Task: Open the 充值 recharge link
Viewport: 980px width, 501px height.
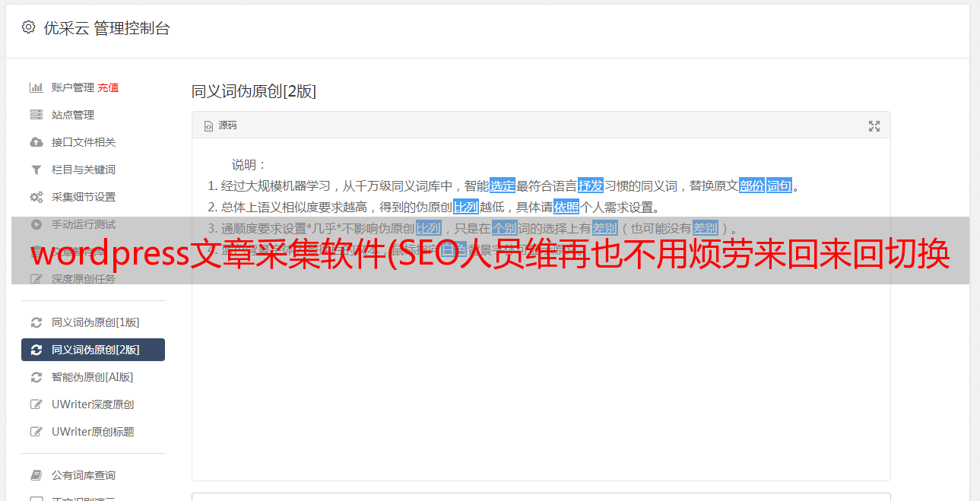Action: (x=108, y=87)
